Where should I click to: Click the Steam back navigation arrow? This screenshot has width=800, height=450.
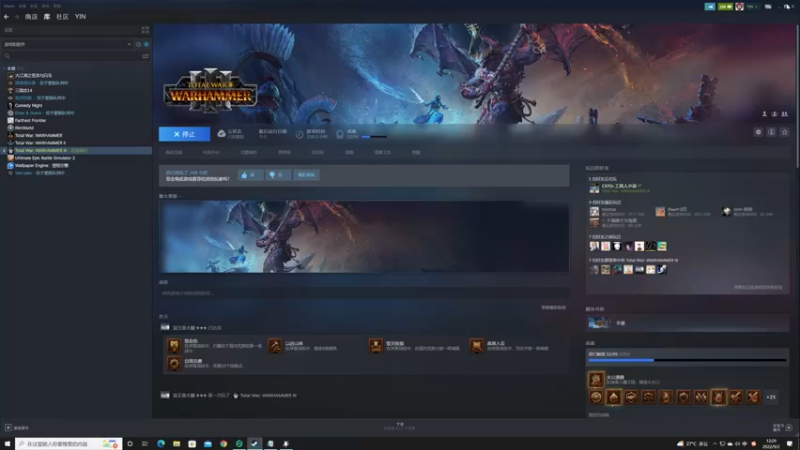6,17
